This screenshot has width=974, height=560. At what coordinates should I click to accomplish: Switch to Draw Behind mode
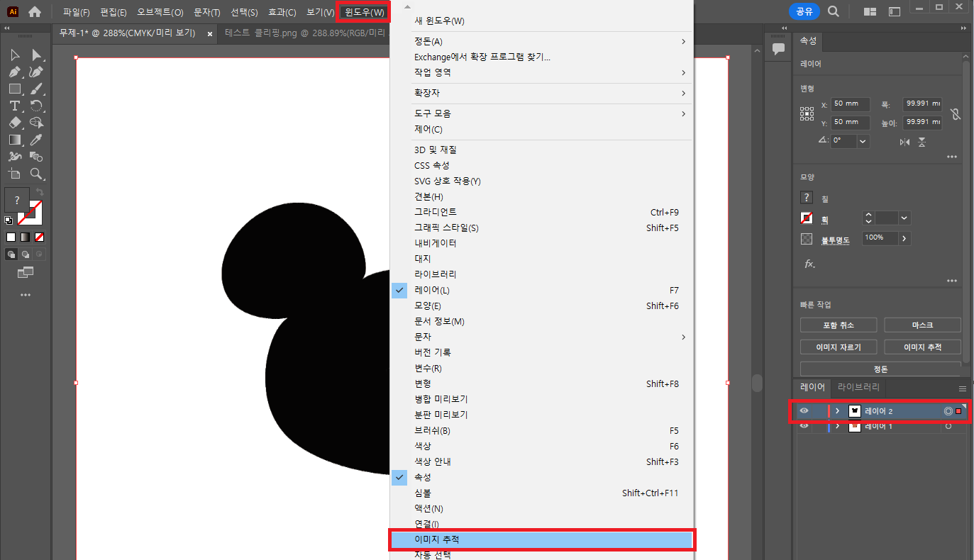click(26, 254)
